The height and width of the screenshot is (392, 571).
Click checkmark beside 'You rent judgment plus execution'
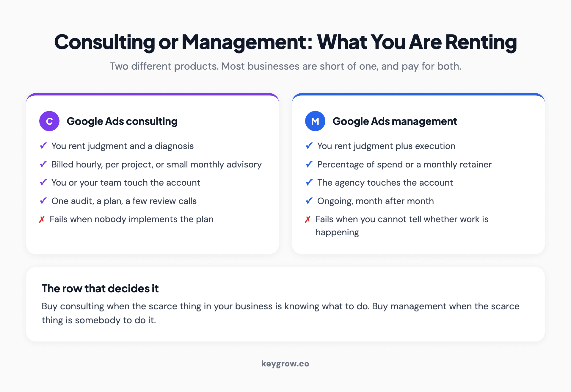[309, 146]
